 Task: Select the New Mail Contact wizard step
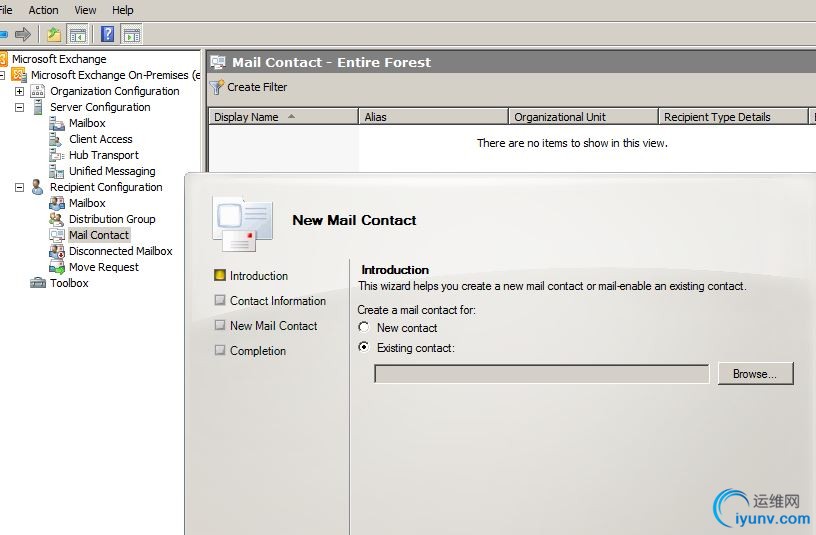pos(274,326)
